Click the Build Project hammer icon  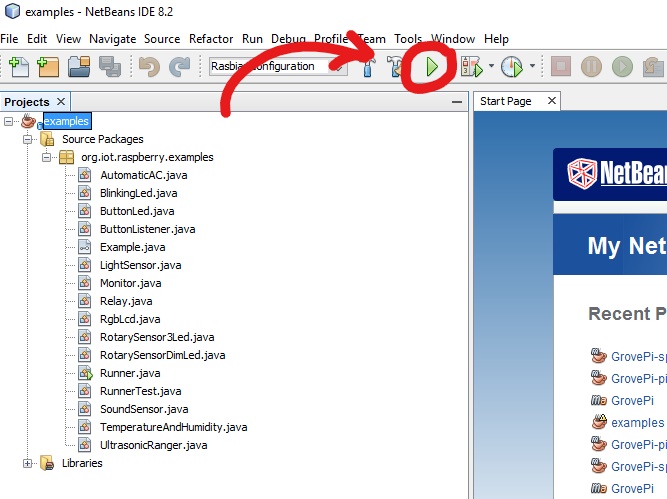click(x=368, y=67)
